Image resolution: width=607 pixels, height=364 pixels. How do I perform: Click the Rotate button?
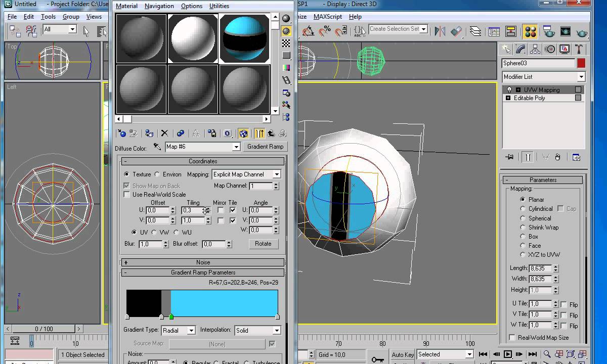point(263,244)
